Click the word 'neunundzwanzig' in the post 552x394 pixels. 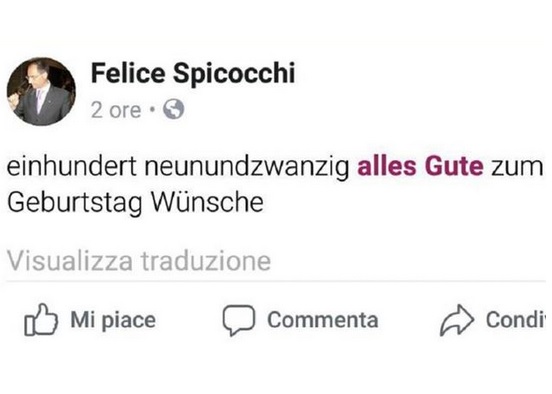[x=247, y=167]
